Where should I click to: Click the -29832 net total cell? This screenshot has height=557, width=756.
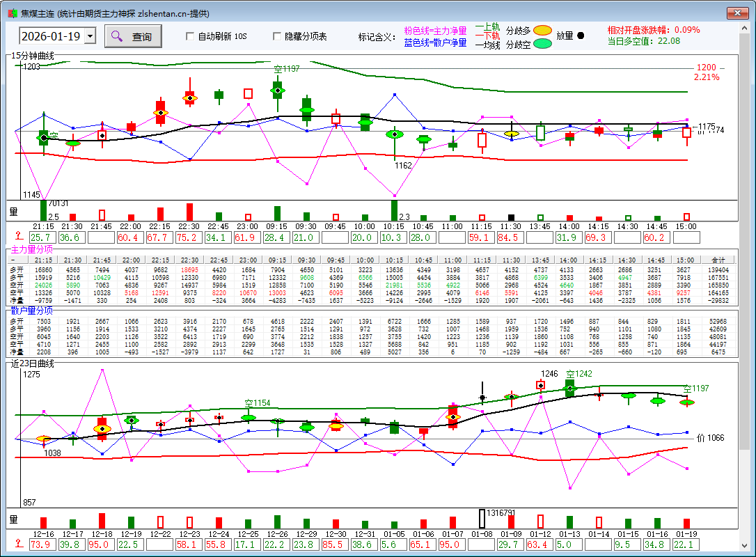pos(718,301)
